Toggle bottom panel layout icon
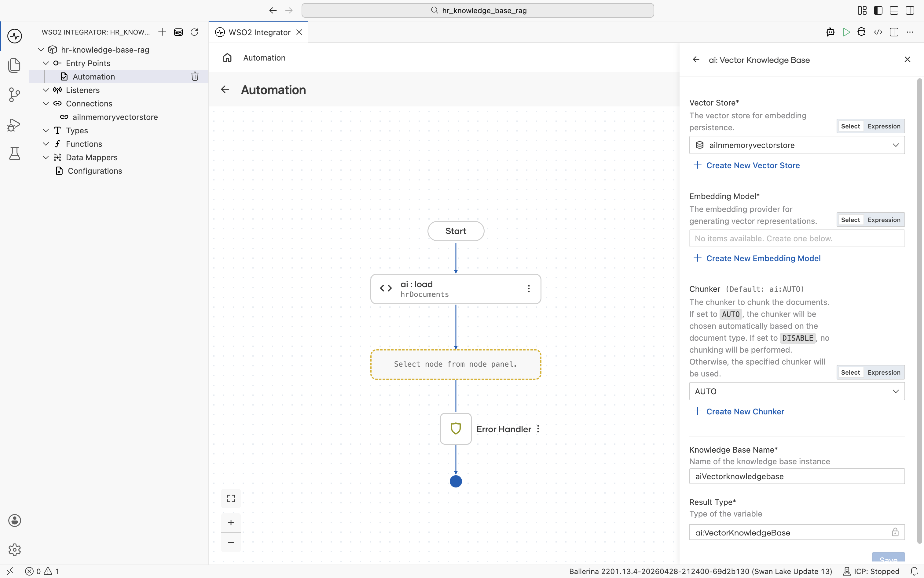924x578 pixels. [894, 10]
